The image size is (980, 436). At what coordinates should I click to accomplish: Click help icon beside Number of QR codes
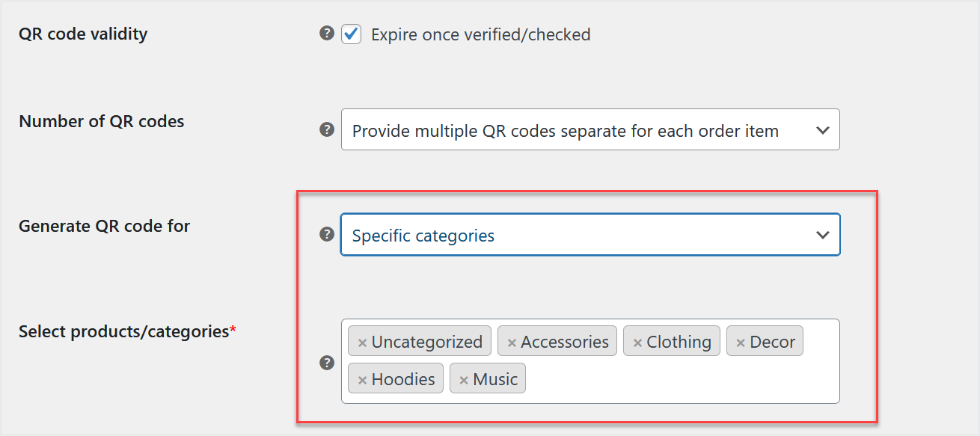[327, 129]
